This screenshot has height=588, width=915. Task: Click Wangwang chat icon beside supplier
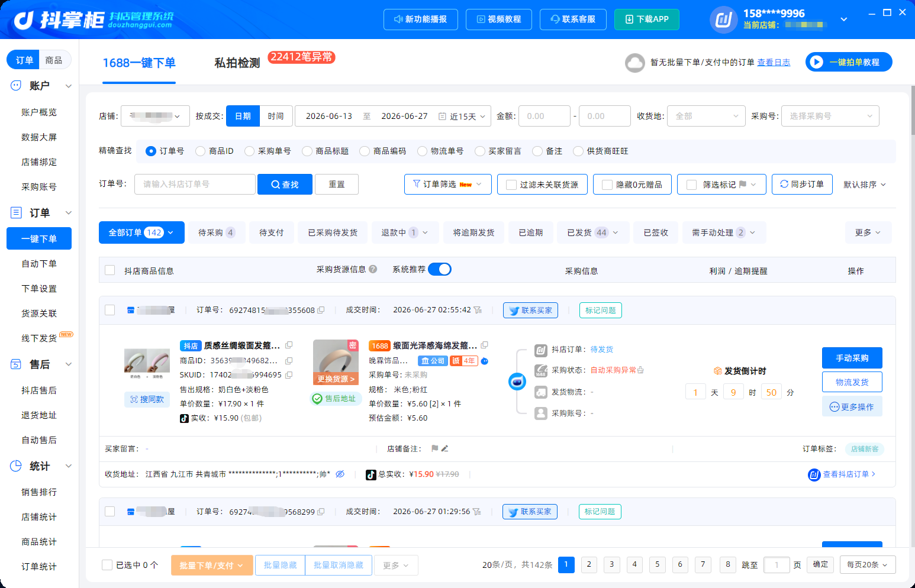point(484,361)
